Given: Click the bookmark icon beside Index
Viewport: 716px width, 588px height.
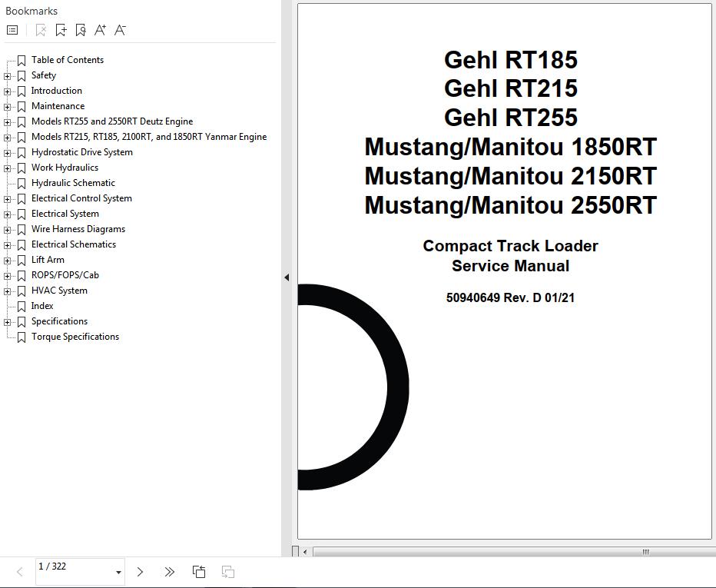Looking at the screenshot, I should 22,306.
